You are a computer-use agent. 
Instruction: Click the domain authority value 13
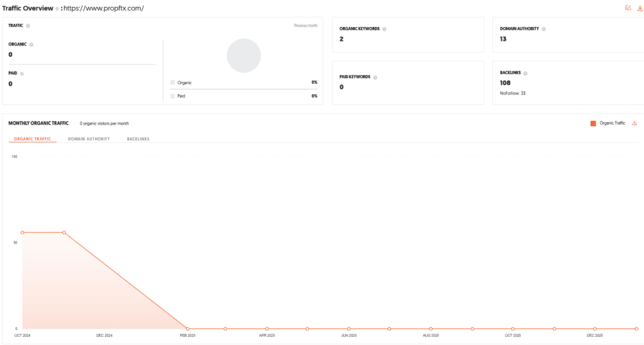(x=503, y=39)
